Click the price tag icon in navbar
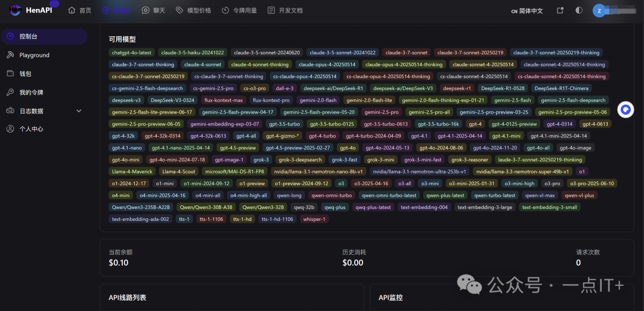The width and height of the screenshot is (644, 311). 179,10
